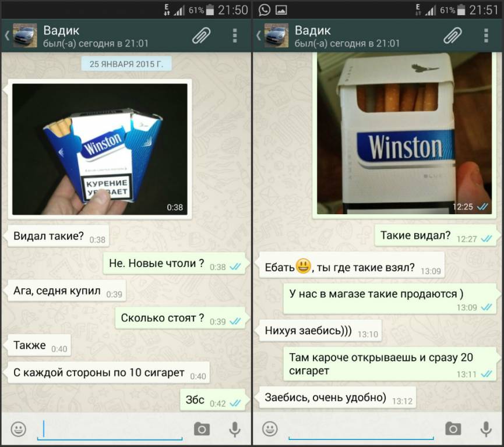Viewport: 504px width, 447px height.
Task: Tap read checkmarks on 'Сколько стоят ?' message
Action: click(x=235, y=321)
